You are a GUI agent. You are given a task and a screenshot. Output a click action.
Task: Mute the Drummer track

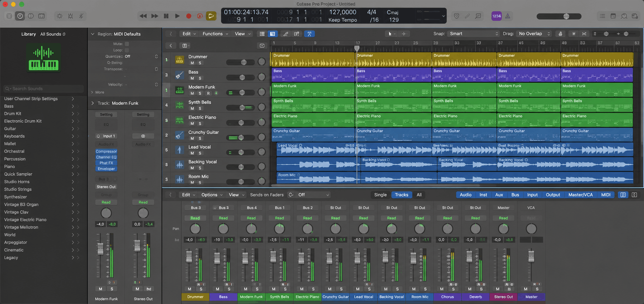tap(192, 63)
